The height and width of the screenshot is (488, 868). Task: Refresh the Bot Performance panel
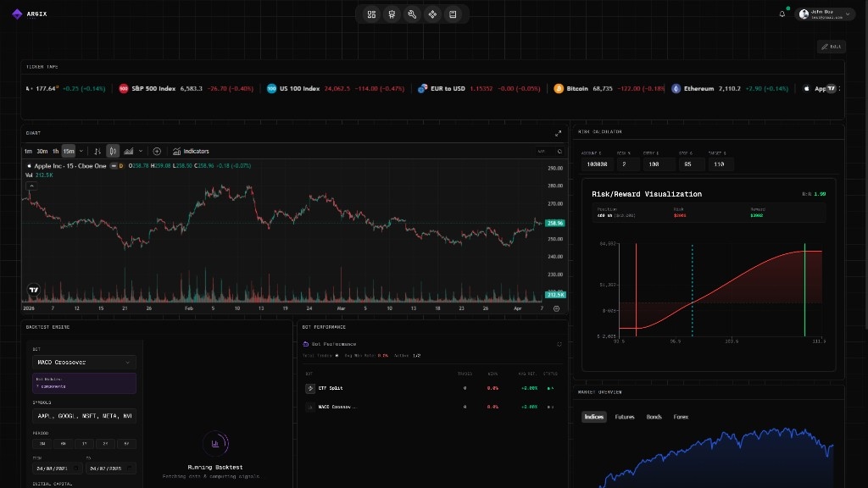click(x=559, y=344)
